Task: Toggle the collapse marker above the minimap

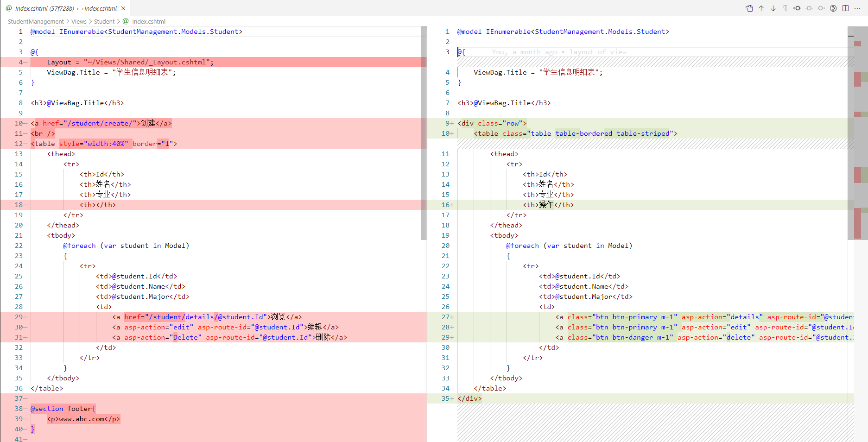Action: click(851, 36)
